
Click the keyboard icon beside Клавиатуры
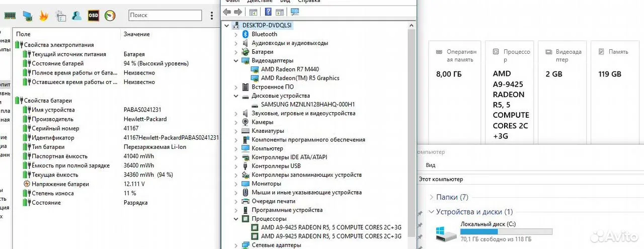point(246,131)
